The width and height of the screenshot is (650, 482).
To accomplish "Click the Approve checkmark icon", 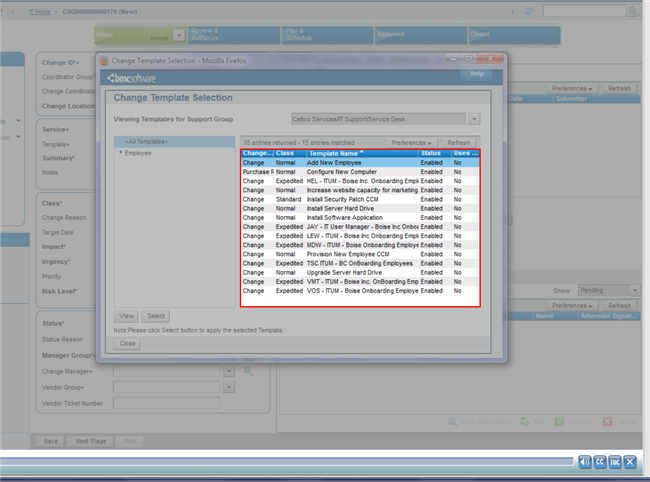I will pyautogui.click(x=559, y=421).
